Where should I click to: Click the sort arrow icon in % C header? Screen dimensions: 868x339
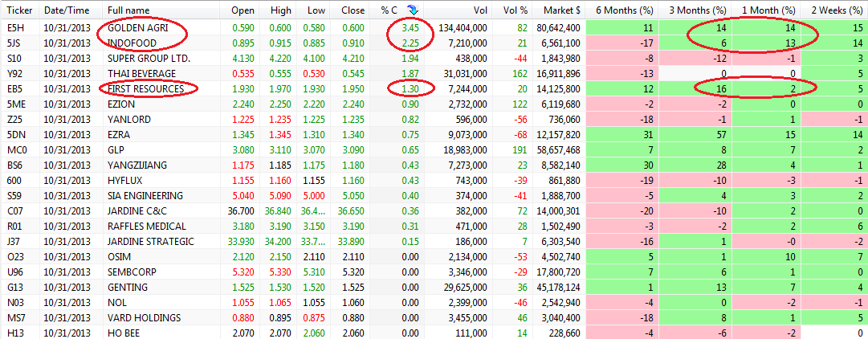point(413,10)
